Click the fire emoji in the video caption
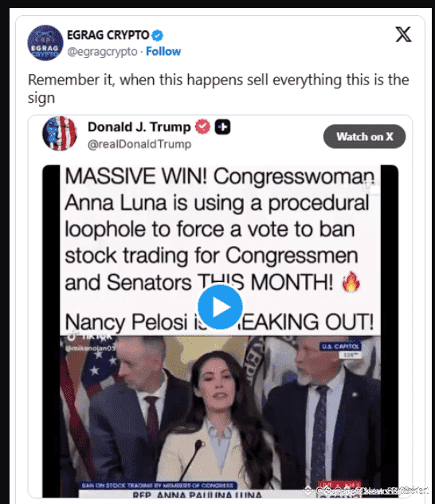The width and height of the screenshot is (435, 504). point(351,282)
